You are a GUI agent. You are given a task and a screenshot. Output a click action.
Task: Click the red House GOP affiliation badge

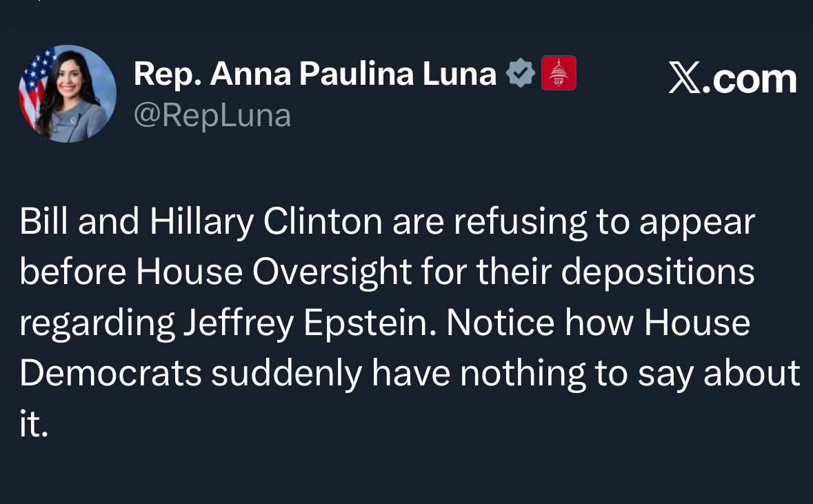(559, 74)
